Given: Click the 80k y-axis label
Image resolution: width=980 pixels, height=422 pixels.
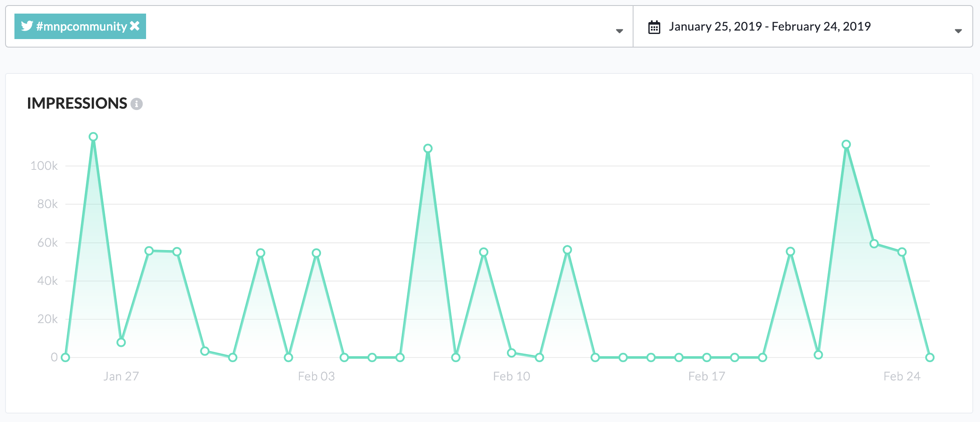Looking at the screenshot, I should [x=47, y=204].
